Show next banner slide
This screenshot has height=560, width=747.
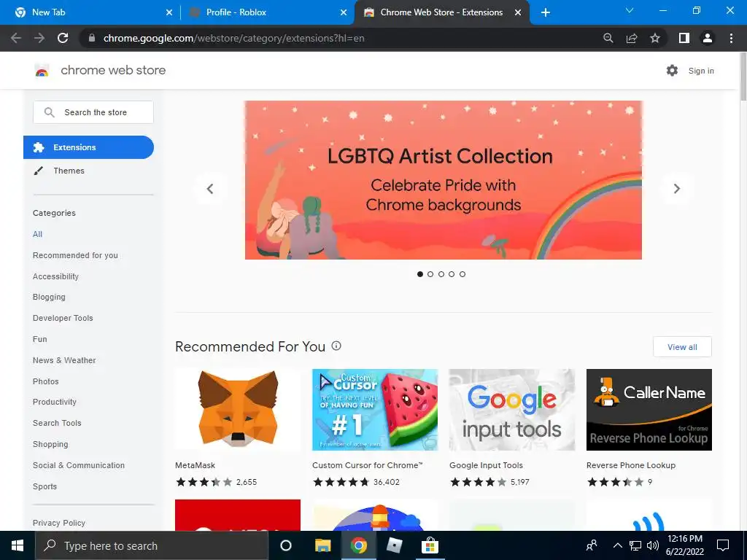[x=676, y=189]
